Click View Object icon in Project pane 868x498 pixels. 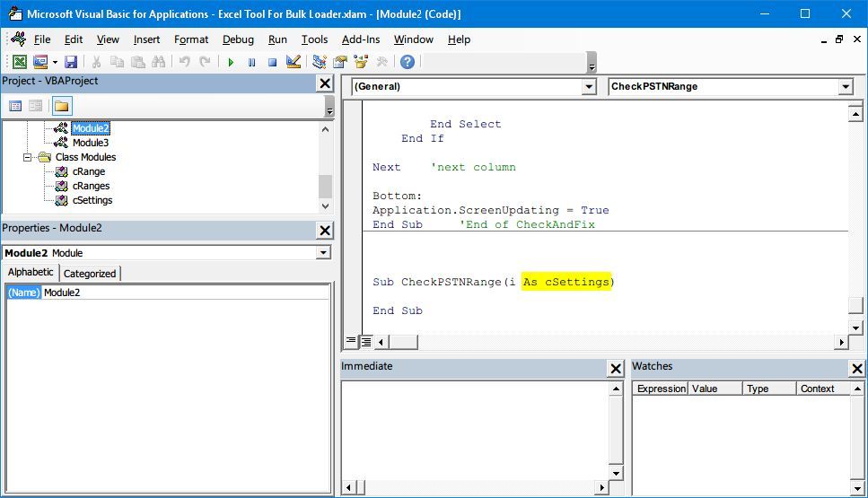click(x=35, y=106)
